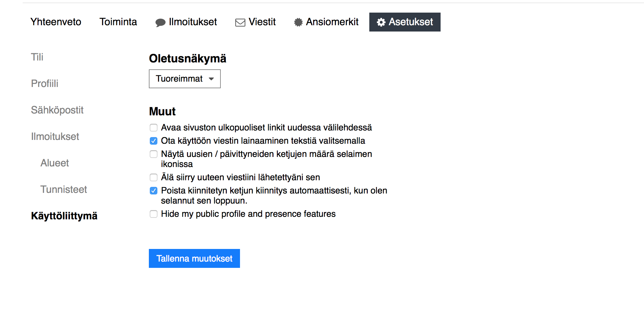Select Sähköpostit in the sidebar

57,110
